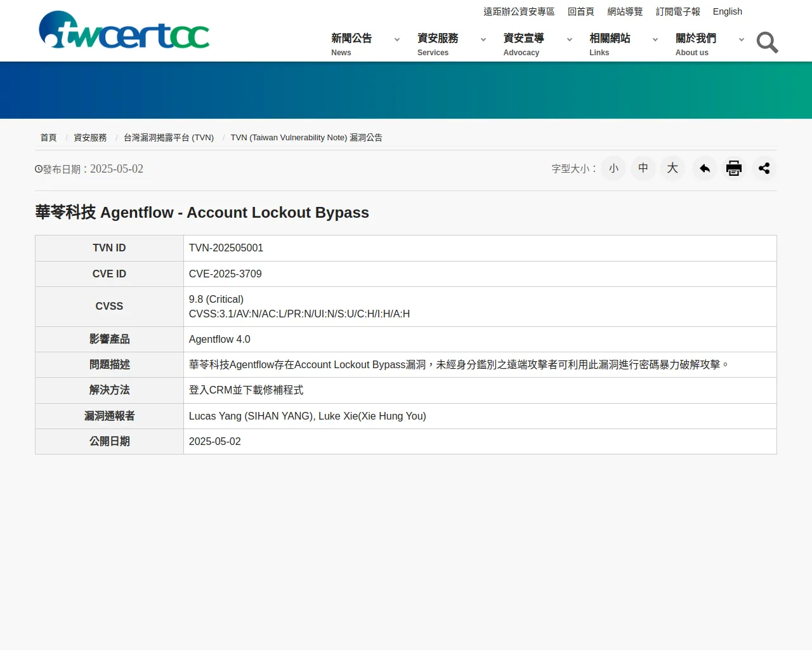Open 訂閱電子報 subscription link

click(678, 11)
